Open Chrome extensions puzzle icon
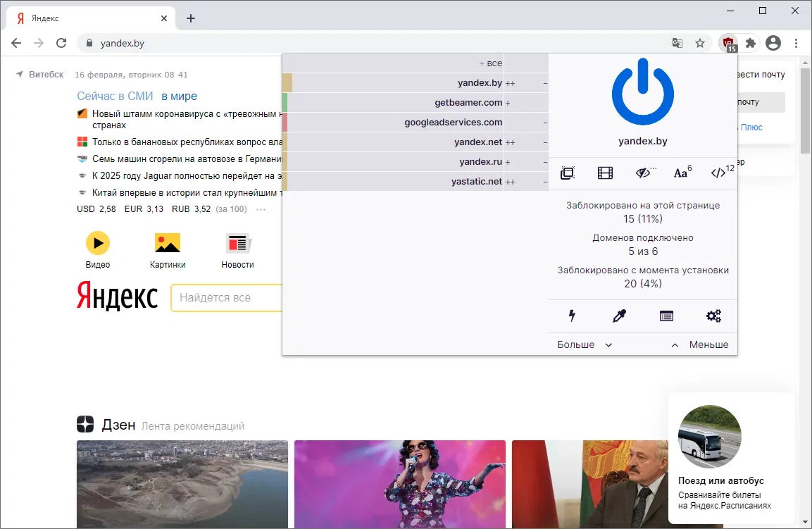 coord(750,43)
